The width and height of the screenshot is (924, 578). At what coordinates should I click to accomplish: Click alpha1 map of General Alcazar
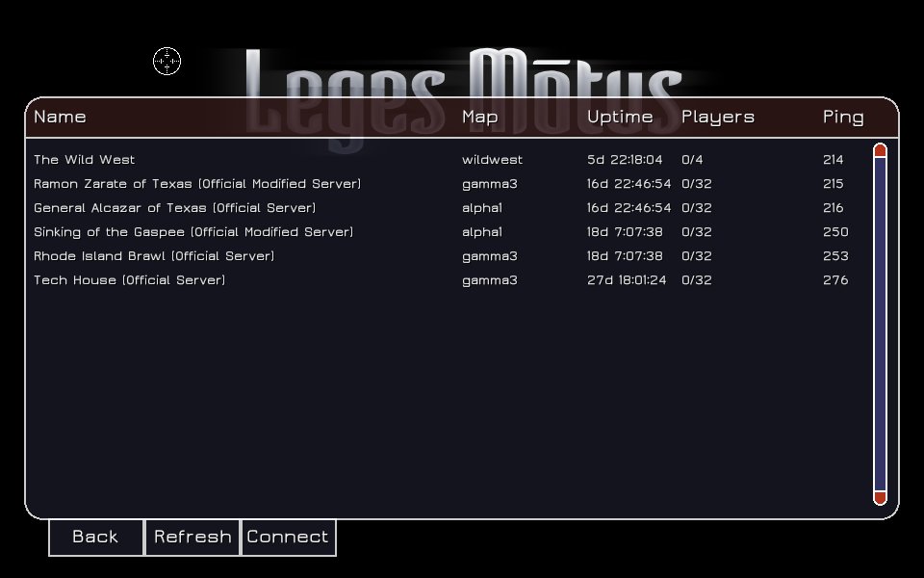[x=482, y=209]
